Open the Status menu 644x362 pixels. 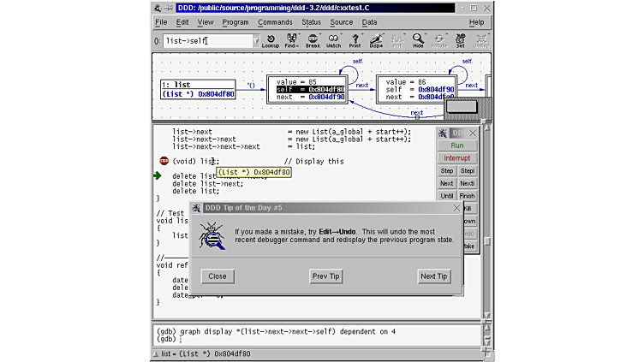point(311,22)
